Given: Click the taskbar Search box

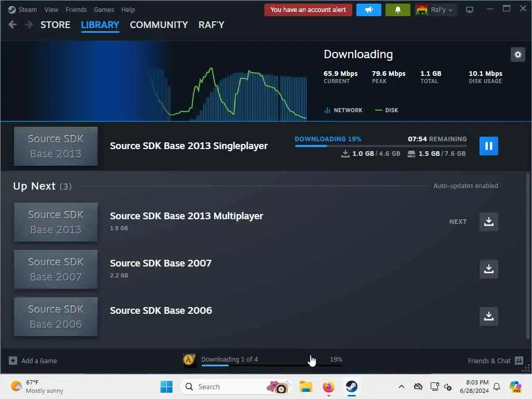Looking at the screenshot, I should (x=236, y=387).
